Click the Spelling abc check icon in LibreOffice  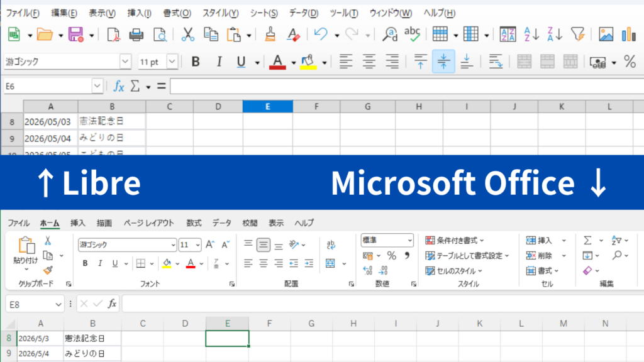[x=412, y=35]
